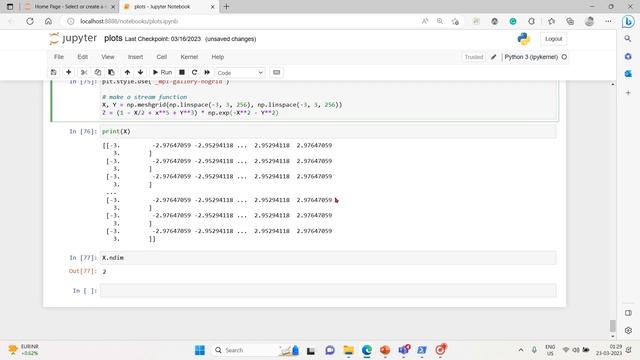Show hidden system tray icons
This screenshot has width=640, height=360.
(x=521, y=350)
